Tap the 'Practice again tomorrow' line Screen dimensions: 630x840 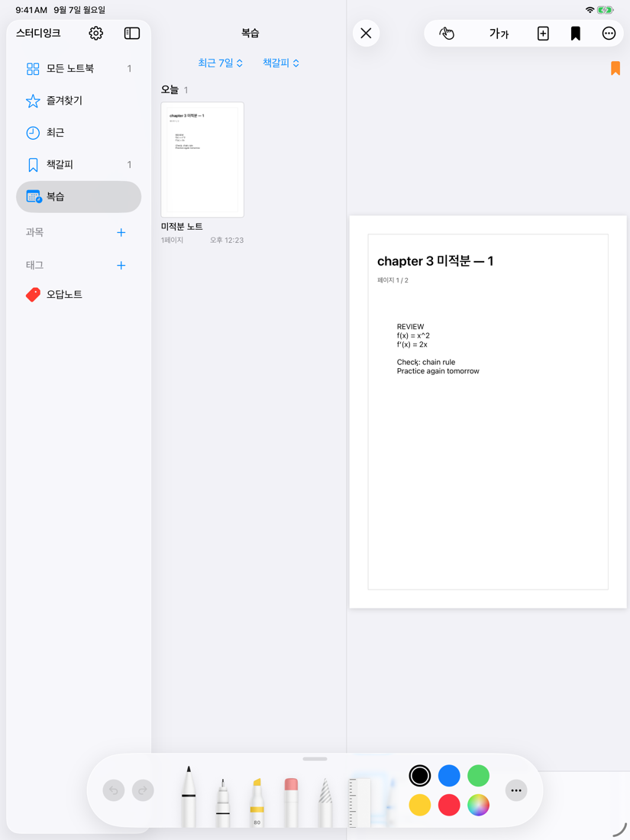point(438,370)
